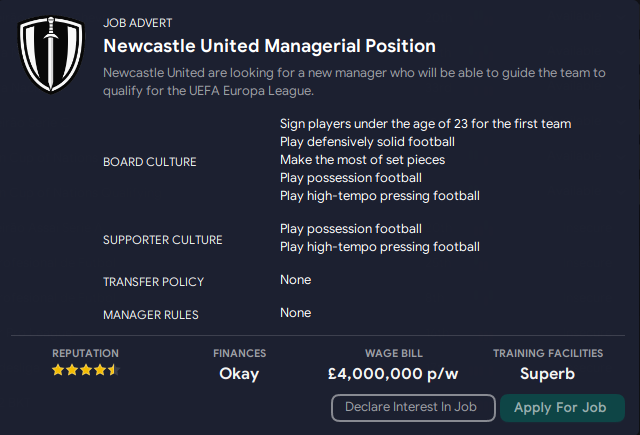Screen dimensions: 640x435
Task: Click the TRAINING FACILITIES heading
Action: (548, 353)
